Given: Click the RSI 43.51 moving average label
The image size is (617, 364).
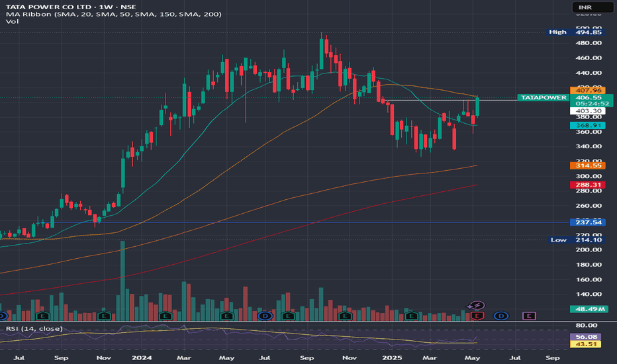Looking at the screenshot, I should click(586, 344).
